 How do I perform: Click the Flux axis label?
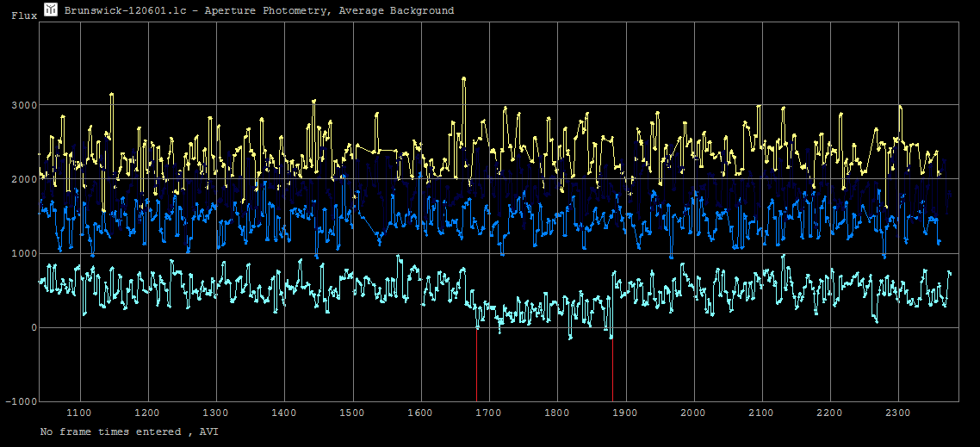coord(24,16)
